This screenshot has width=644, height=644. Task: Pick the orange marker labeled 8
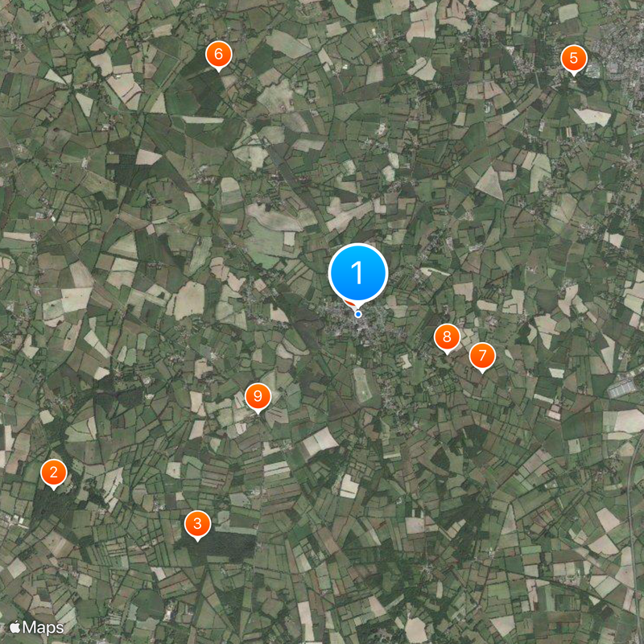coord(447,337)
